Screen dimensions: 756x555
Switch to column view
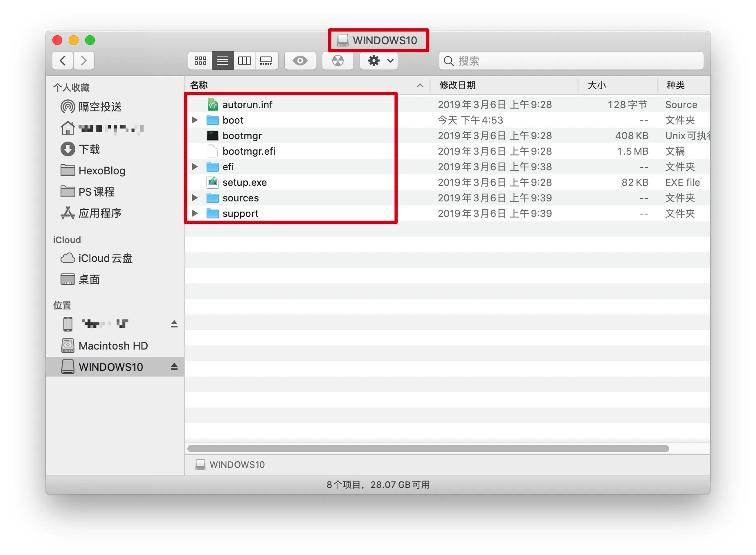(245, 61)
